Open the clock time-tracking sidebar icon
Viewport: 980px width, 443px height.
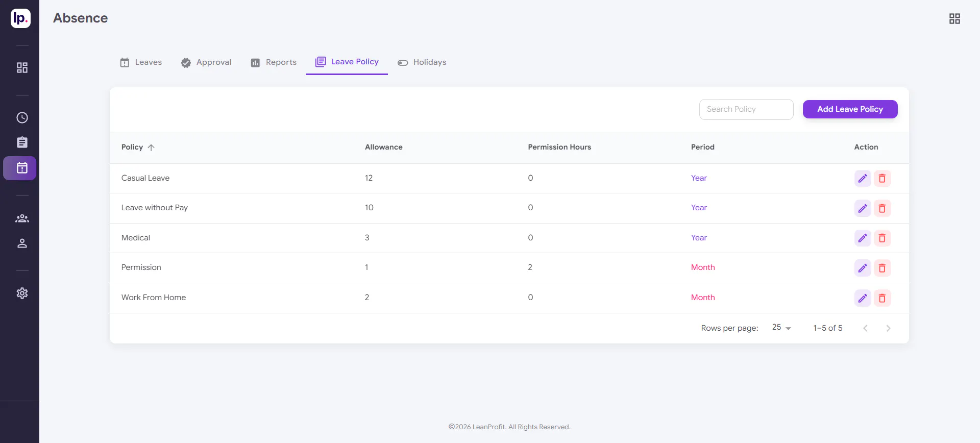coord(22,117)
